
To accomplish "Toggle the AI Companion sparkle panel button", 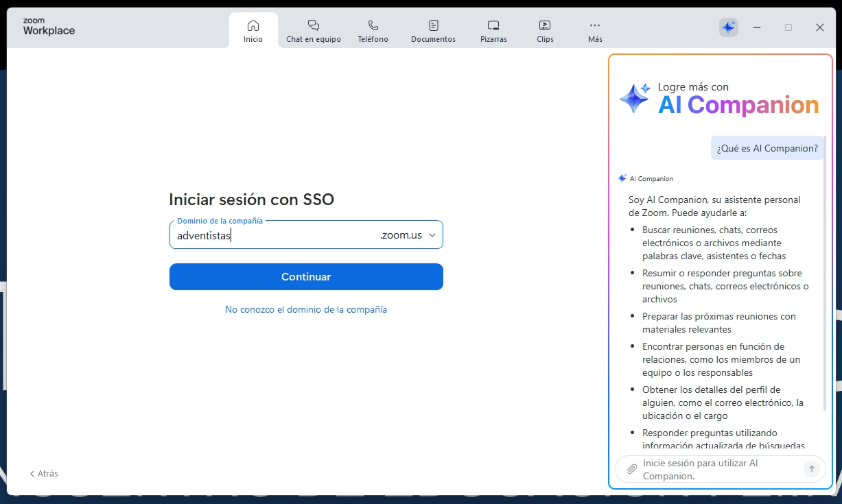I will (728, 27).
